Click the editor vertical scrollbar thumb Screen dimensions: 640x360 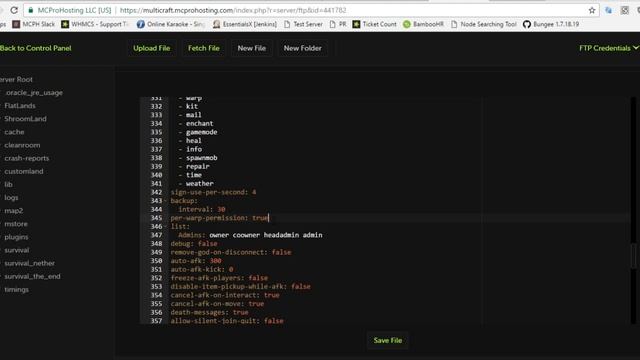[633, 256]
